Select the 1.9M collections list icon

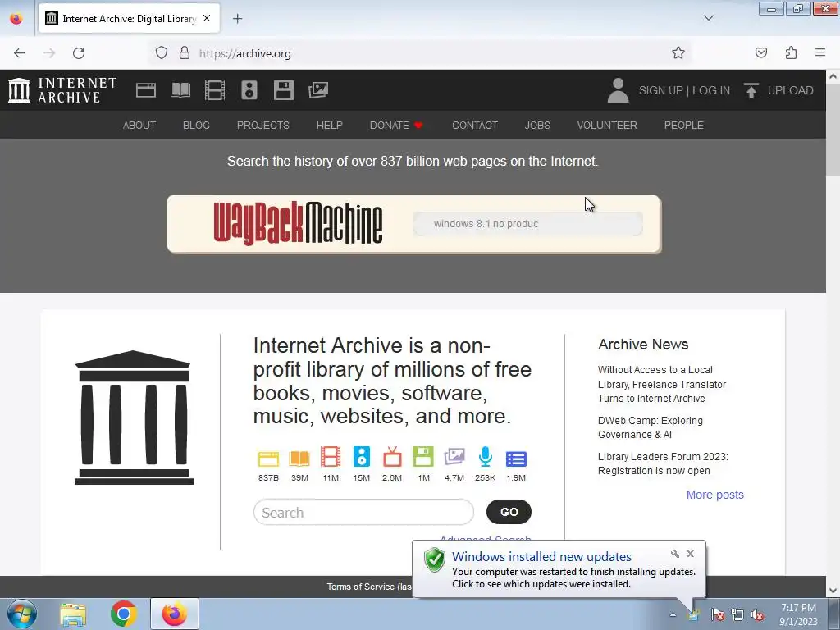point(516,459)
